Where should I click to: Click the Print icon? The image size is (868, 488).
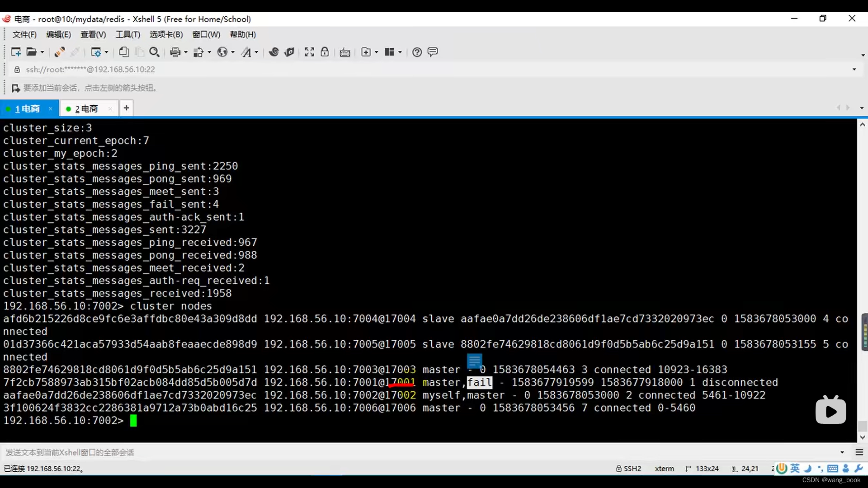click(x=175, y=52)
